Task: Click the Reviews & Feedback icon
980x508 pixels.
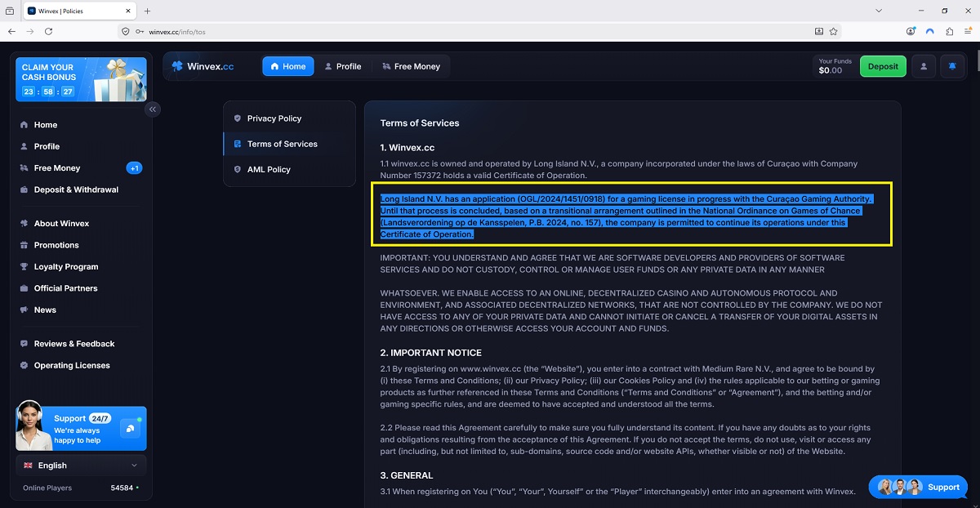Action: 24,344
